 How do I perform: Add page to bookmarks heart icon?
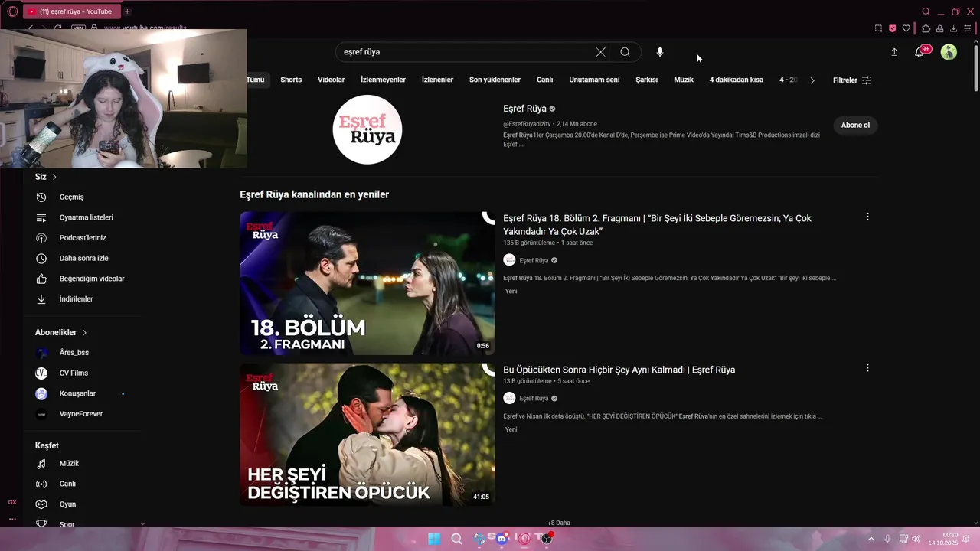tap(906, 28)
